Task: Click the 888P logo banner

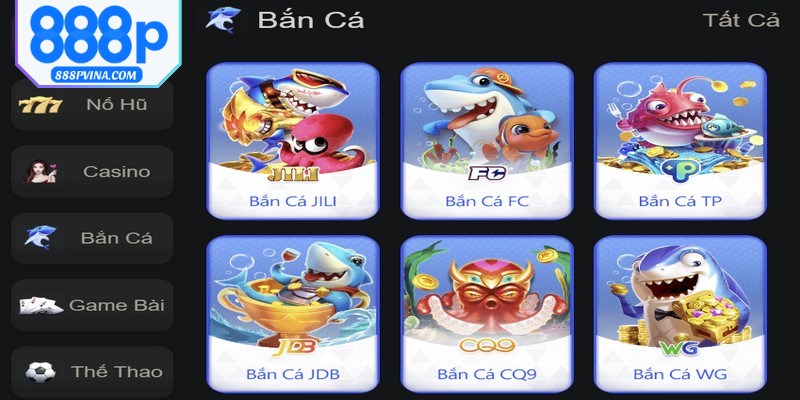Action: pyautogui.click(x=98, y=43)
